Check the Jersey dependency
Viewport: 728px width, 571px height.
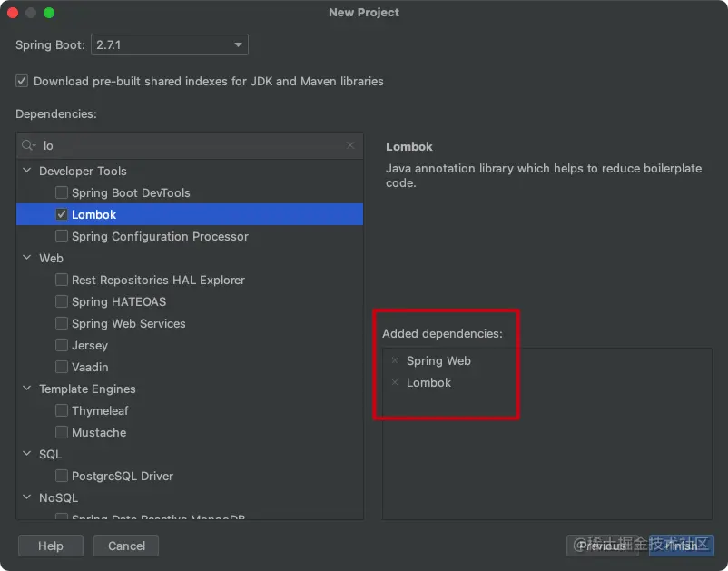pyautogui.click(x=62, y=345)
